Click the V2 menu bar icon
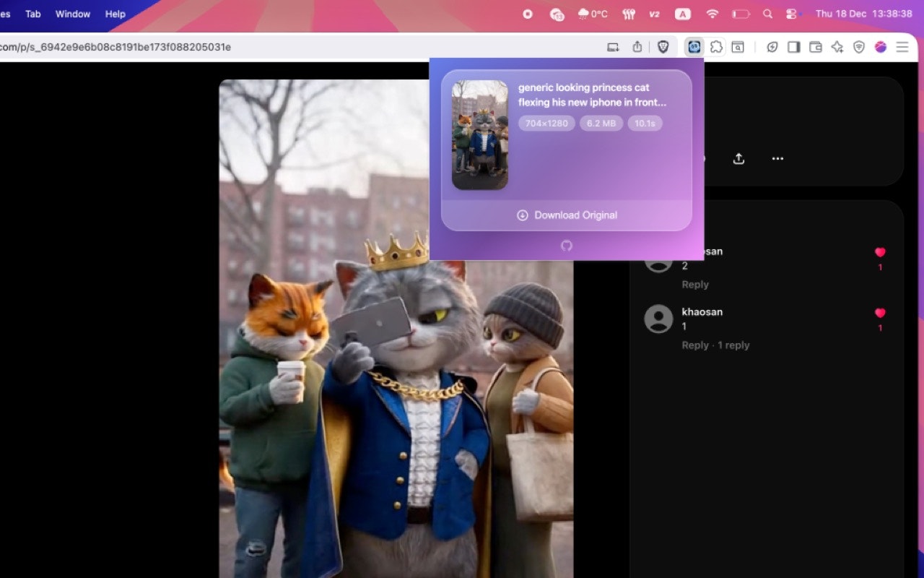 654,14
